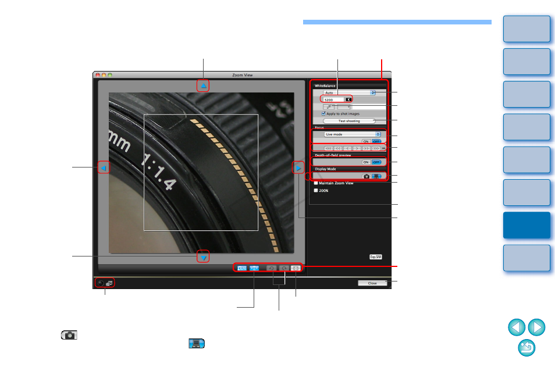Focus farther with the >> button
Viewport: 555px width, 392px height.
[x=367, y=148]
